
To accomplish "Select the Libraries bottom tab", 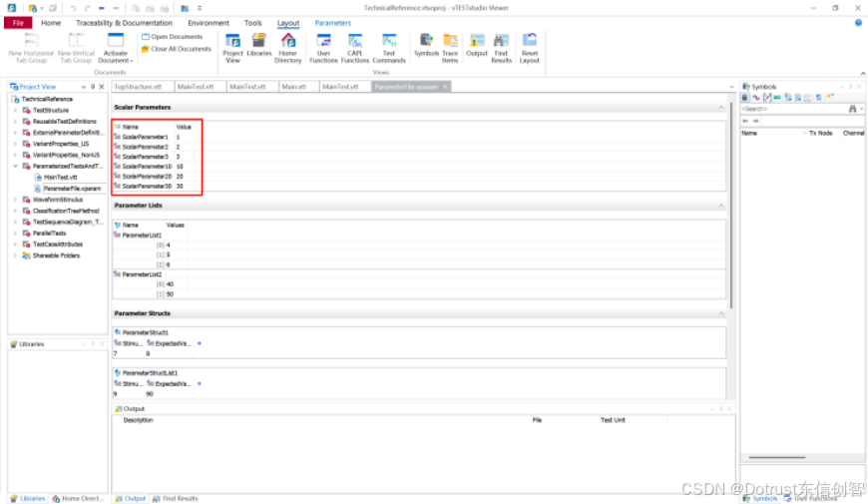I will (x=28, y=498).
